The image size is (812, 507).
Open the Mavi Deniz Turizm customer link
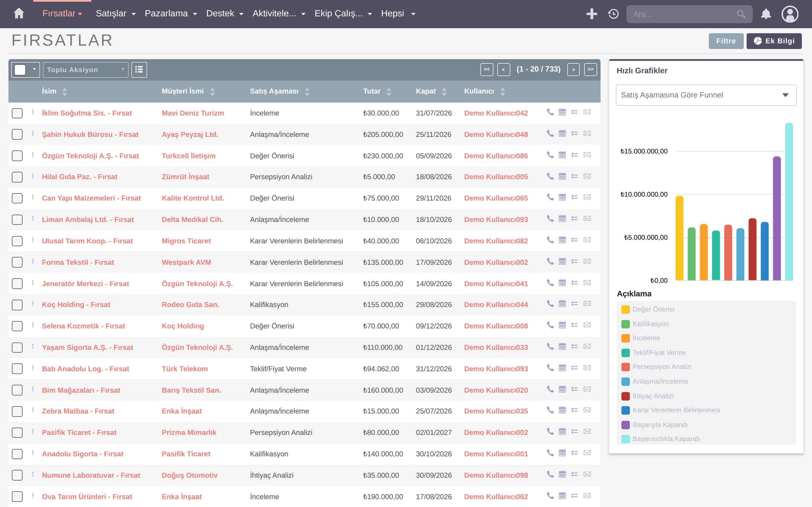coord(193,113)
